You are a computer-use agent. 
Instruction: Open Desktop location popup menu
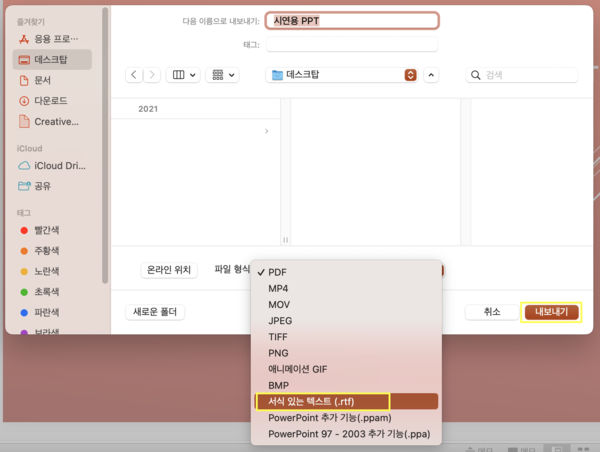(342, 75)
